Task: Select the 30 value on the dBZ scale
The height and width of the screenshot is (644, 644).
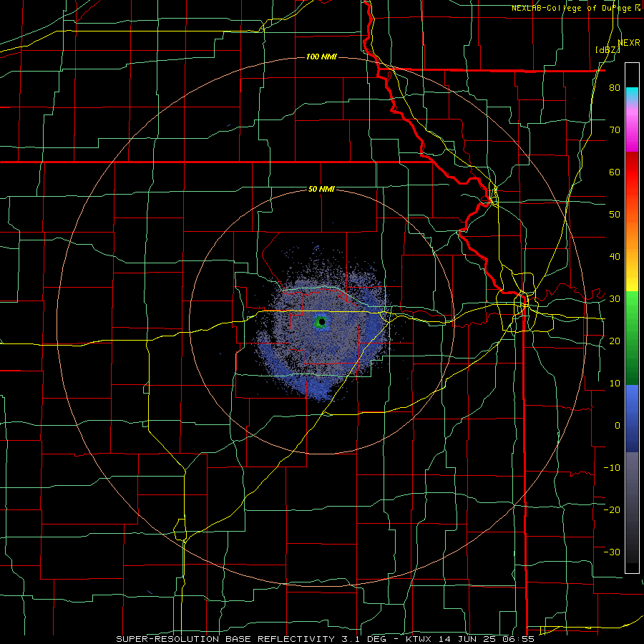Action: pos(615,299)
